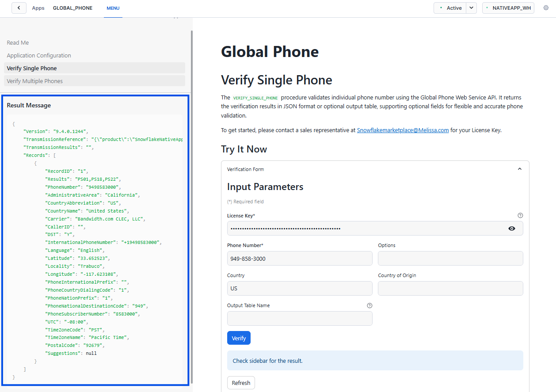This screenshot has height=392, width=556.
Task: Select the "Results": "PS01,PS18,PS22" line
Action: pyautogui.click(x=83, y=179)
